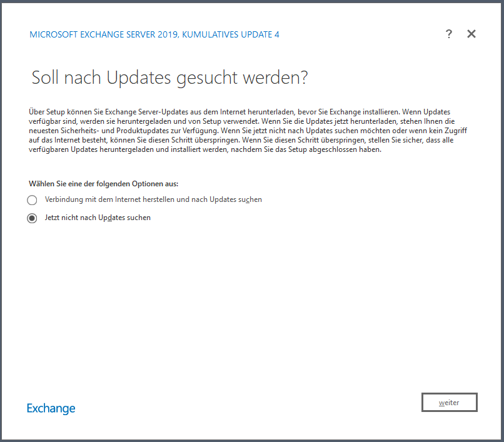Click the Exchange logo text
Viewport: 504px width, 442px height.
51,408
